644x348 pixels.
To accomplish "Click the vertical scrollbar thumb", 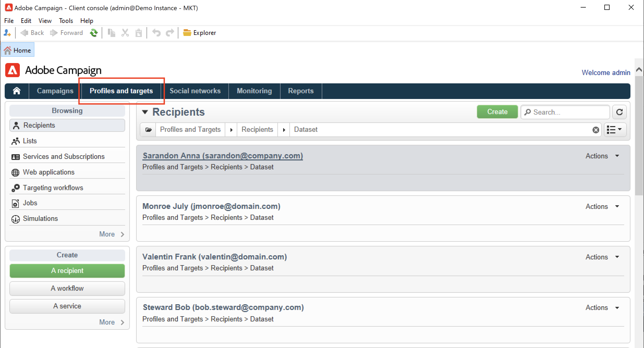I will coord(639,135).
